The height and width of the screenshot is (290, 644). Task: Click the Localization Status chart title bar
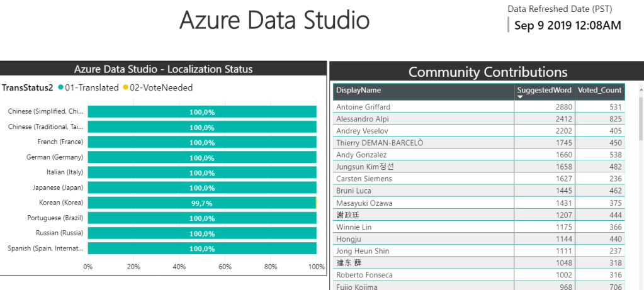(x=164, y=69)
